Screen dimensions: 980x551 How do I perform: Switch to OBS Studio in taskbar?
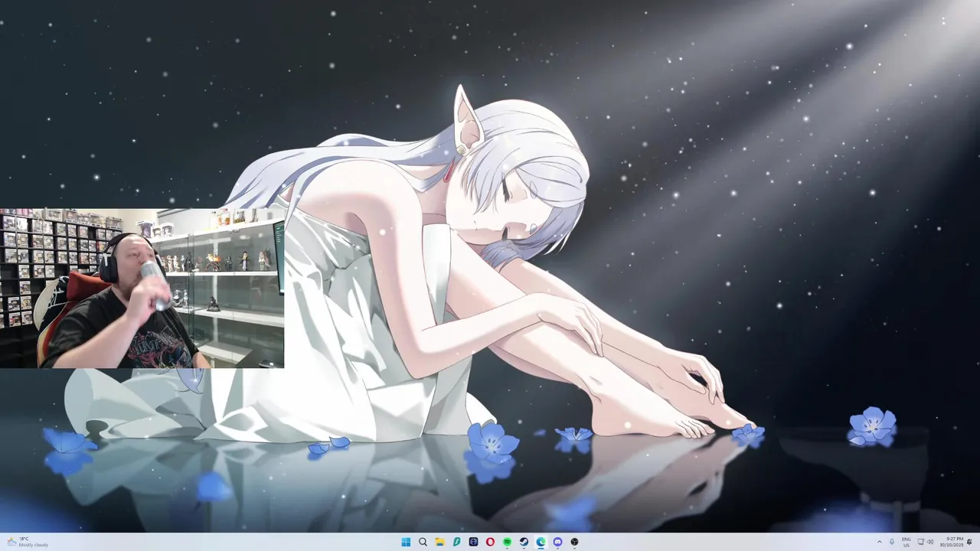coord(574,542)
